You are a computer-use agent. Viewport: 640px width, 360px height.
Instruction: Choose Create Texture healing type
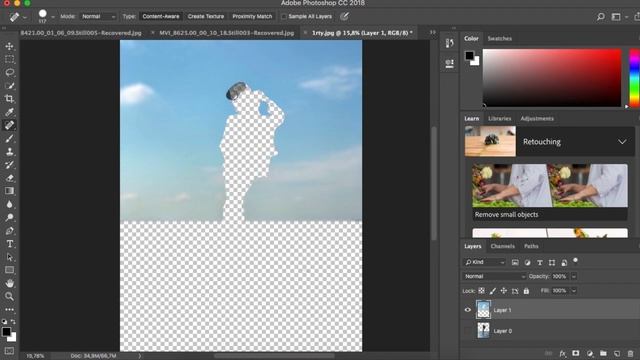(206, 16)
